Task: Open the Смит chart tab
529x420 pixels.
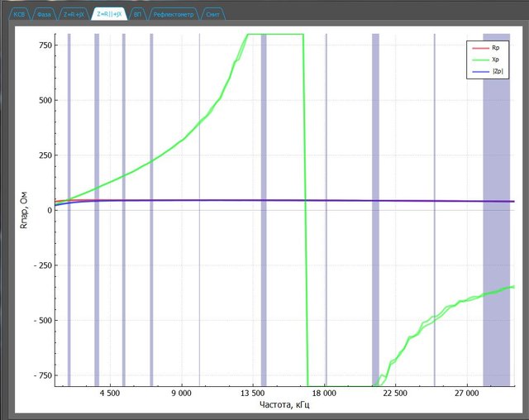Action: pos(212,14)
